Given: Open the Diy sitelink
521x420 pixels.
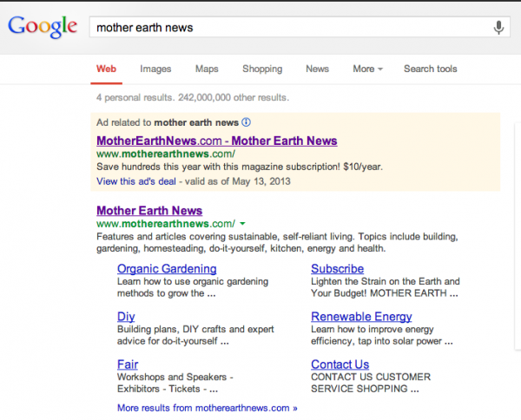Looking at the screenshot, I should coord(126,317).
